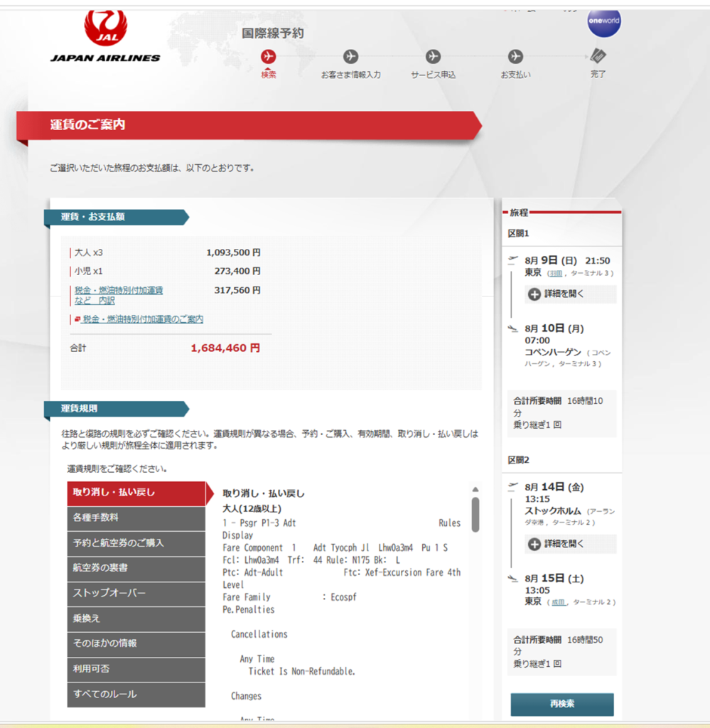This screenshot has height=728, width=710.
Task: Click the fare rules scrollbar thumb
Action: (x=475, y=513)
